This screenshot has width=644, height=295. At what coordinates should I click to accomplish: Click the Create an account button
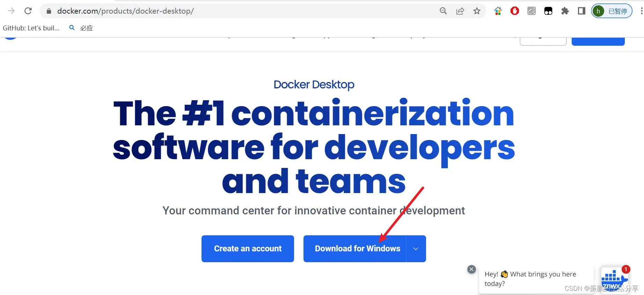[248, 249]
